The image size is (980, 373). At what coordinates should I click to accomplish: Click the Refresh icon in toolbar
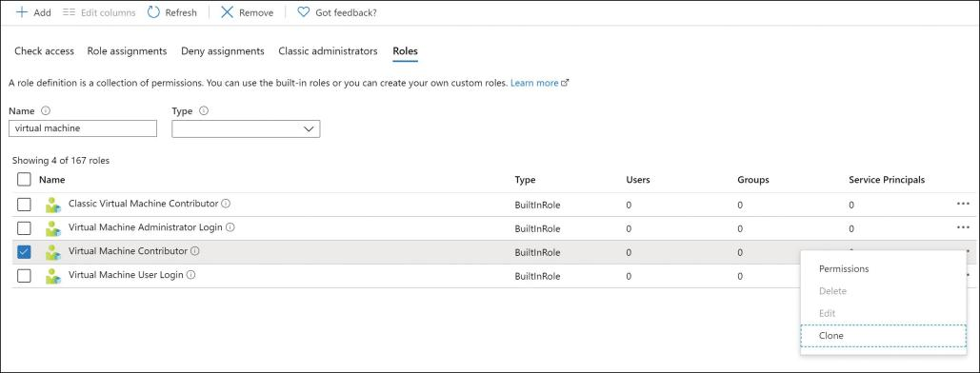[153, 11]
